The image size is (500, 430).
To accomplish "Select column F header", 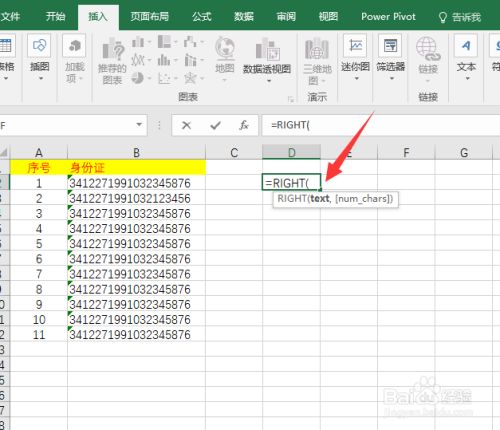I will pos(406,153).
